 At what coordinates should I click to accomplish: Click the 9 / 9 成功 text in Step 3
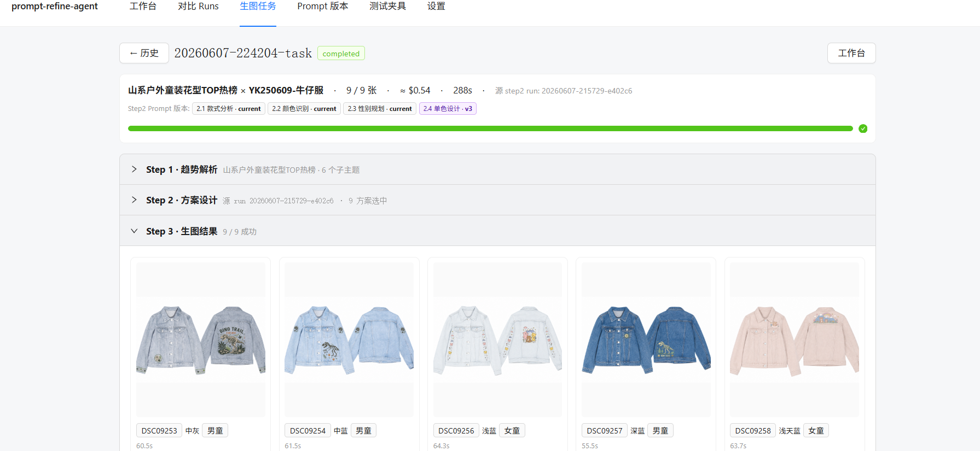[240, 232]
